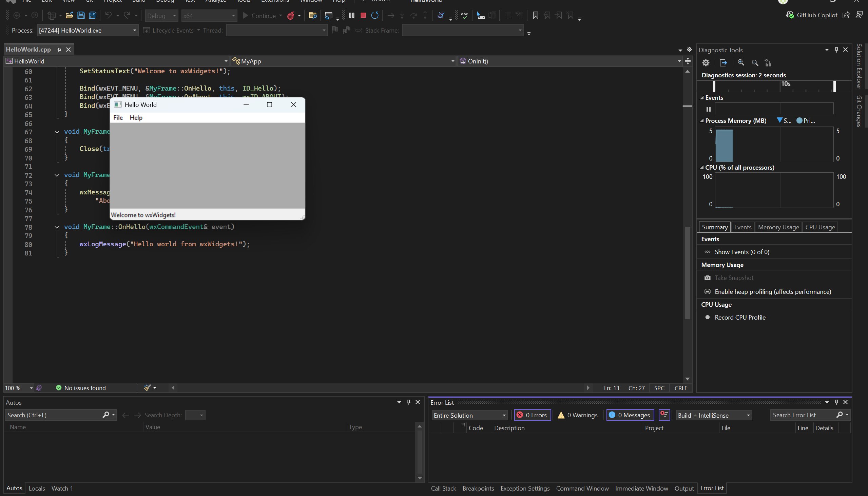Click the Search Error List field
The image size is (868, 496).
pyautogui.click(x=802, y=415)
